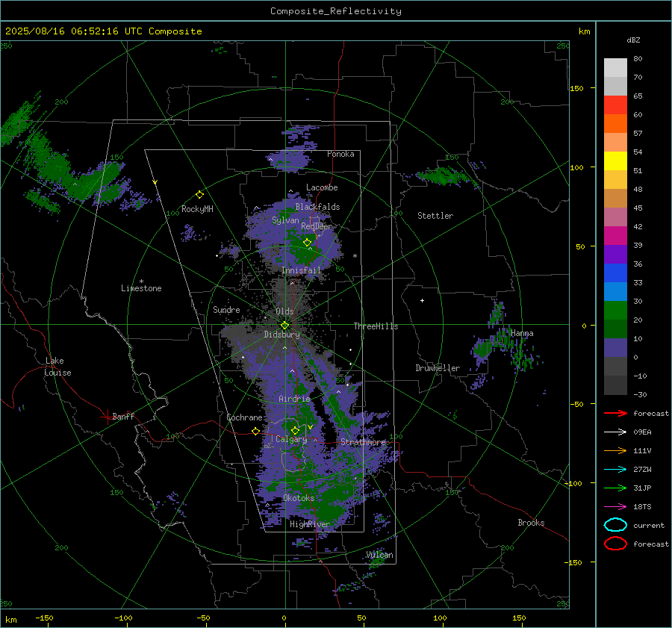Click the yellow diamond marker at Cochrane

tap(255, 431)
